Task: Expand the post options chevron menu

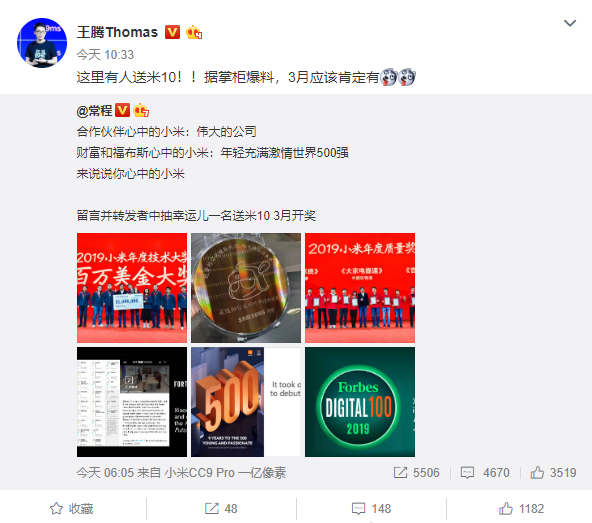Action: [569, 23]
